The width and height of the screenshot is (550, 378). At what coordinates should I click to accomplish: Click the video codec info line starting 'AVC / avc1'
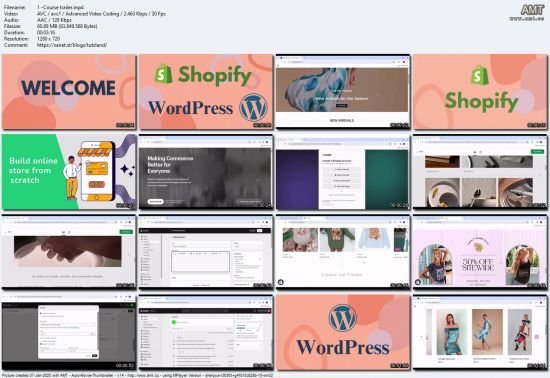[x=101, y=14]
